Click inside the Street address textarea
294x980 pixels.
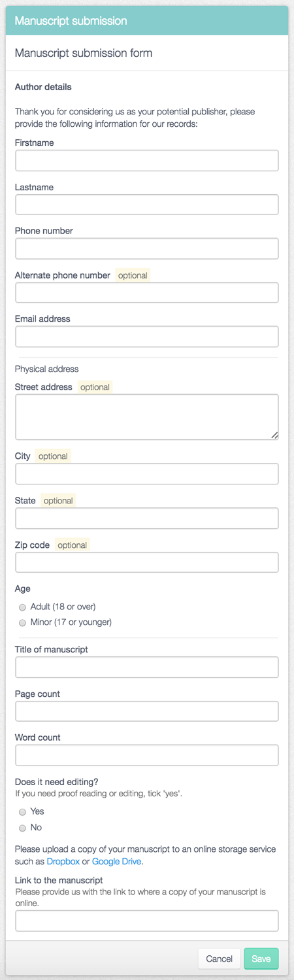click(147, 417)
